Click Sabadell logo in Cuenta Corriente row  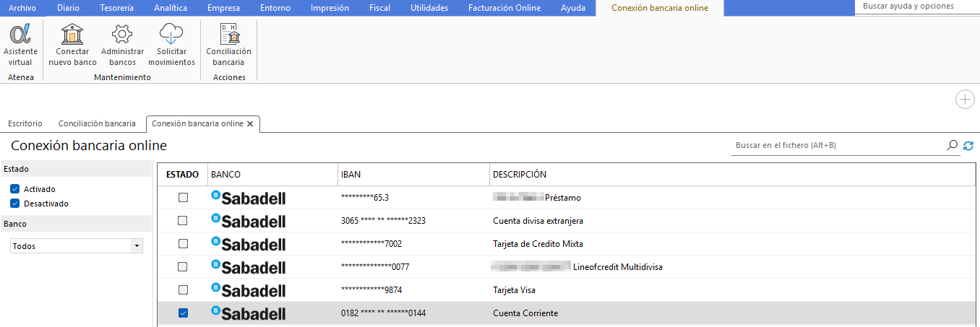pos(248,313)
